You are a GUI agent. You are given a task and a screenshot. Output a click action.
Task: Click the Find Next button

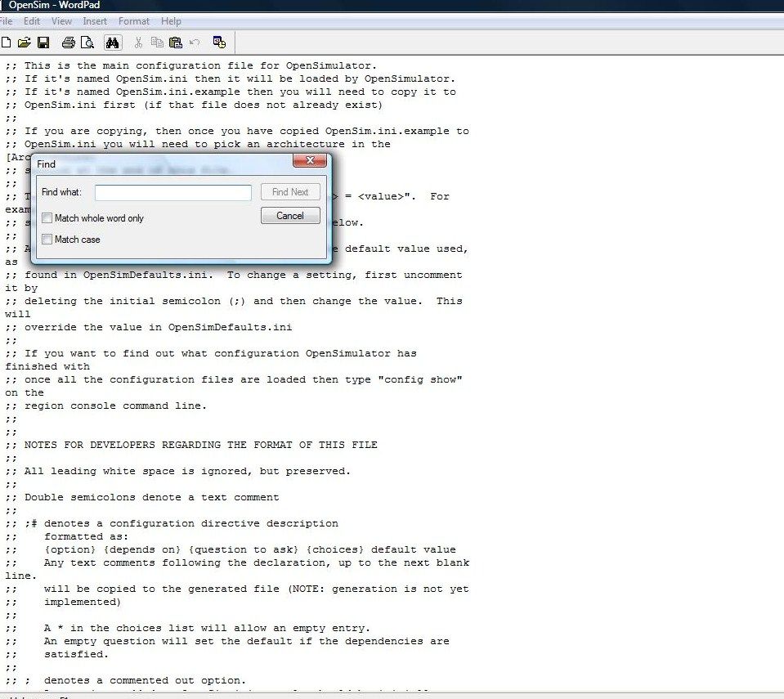click(290, 192)
